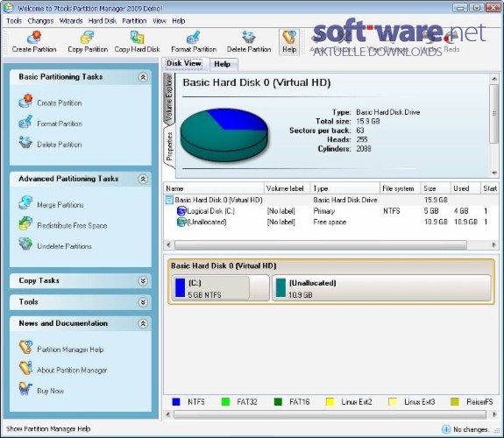The height and width of the screenshot is (438, 504).
Task: Click Format Partition icon in Basic Tasks
Action: coord(25,122)
